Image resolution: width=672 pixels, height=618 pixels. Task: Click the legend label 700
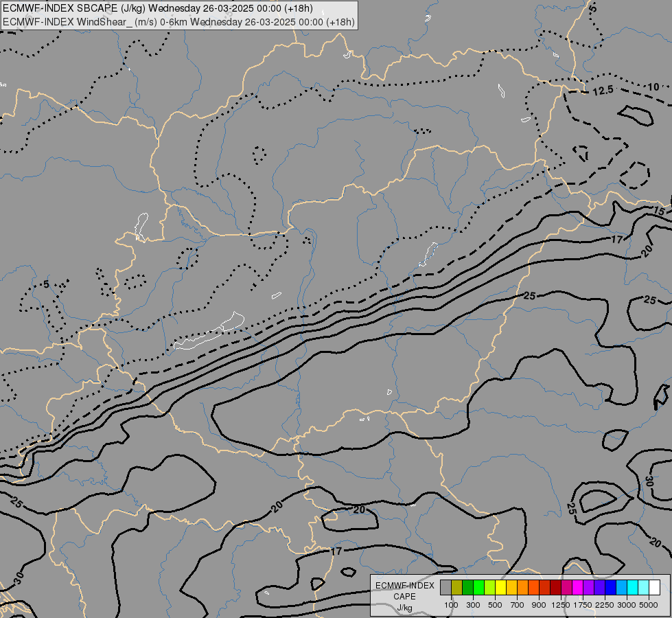click(x=518, y=605)
